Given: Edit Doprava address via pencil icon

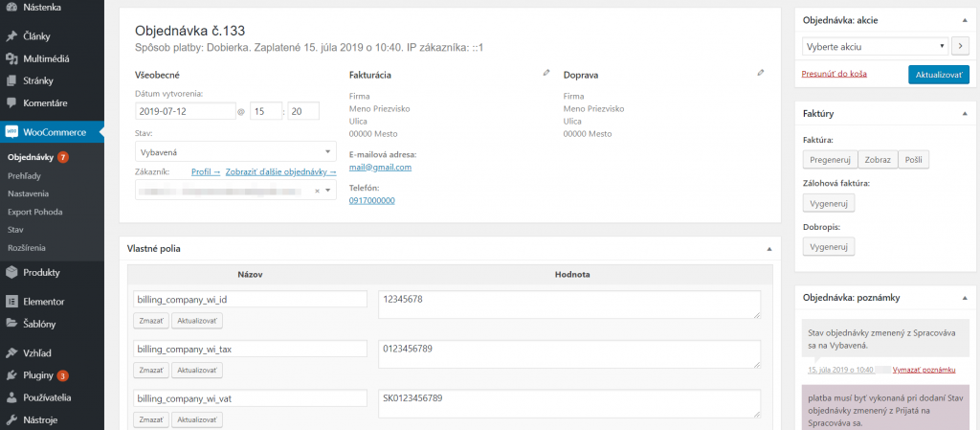Looking at the screenshot, I should (x=761, y=73).
